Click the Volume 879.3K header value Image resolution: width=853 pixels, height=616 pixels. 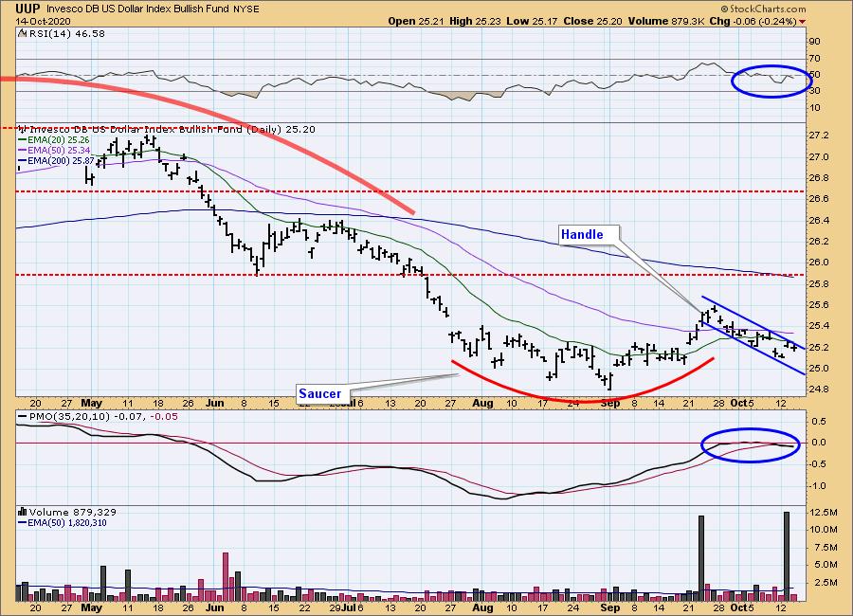666,21
